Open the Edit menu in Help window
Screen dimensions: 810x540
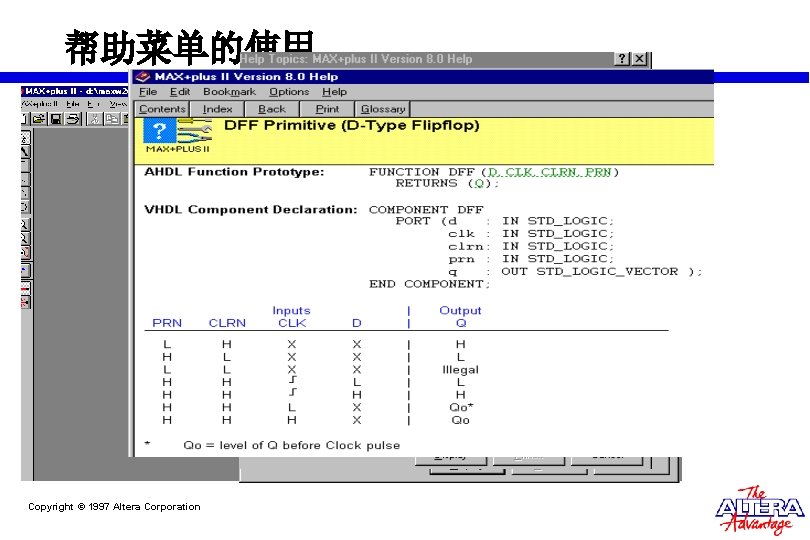pos(180,92)
